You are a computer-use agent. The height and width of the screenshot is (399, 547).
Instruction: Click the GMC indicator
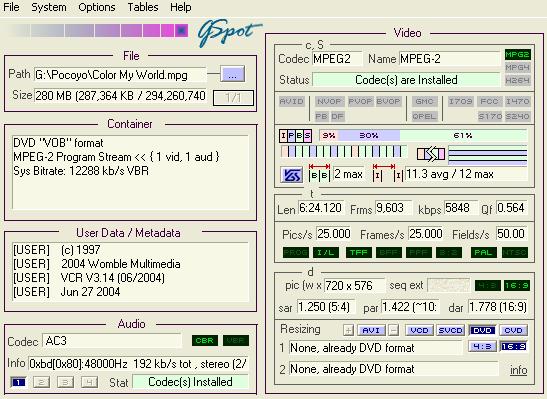click(424, 101)
